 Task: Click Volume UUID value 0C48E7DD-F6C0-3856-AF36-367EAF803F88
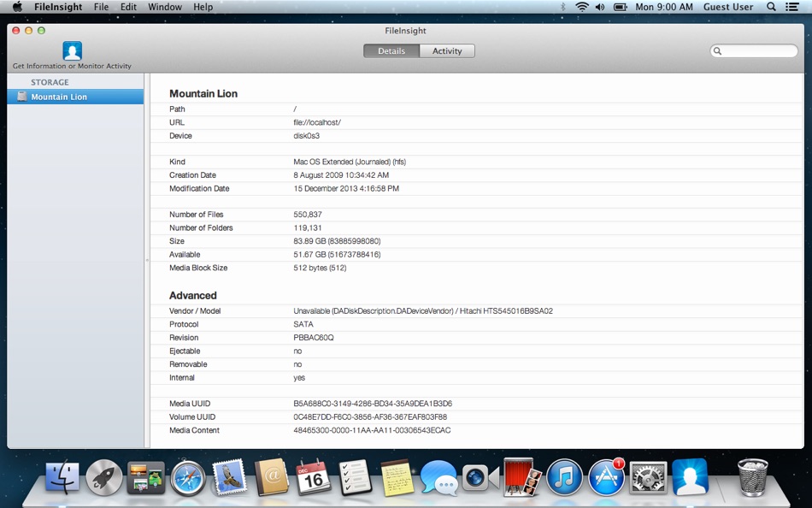pos(370,417)
